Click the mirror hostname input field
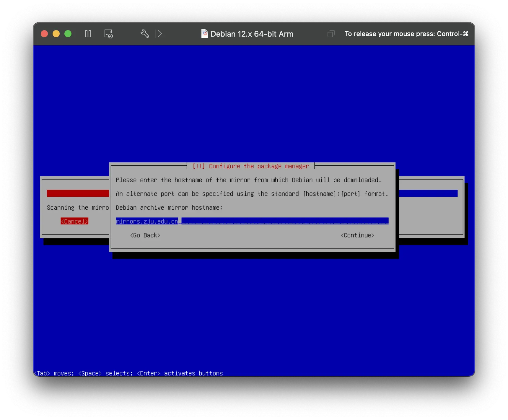This screenshot has height=420, width=508. coord(252,221)
